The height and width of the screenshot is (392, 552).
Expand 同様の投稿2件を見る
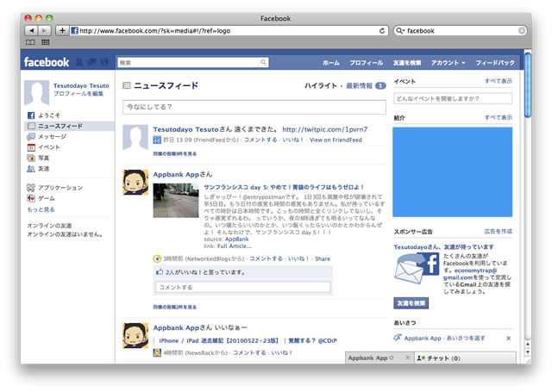(174, 307)
